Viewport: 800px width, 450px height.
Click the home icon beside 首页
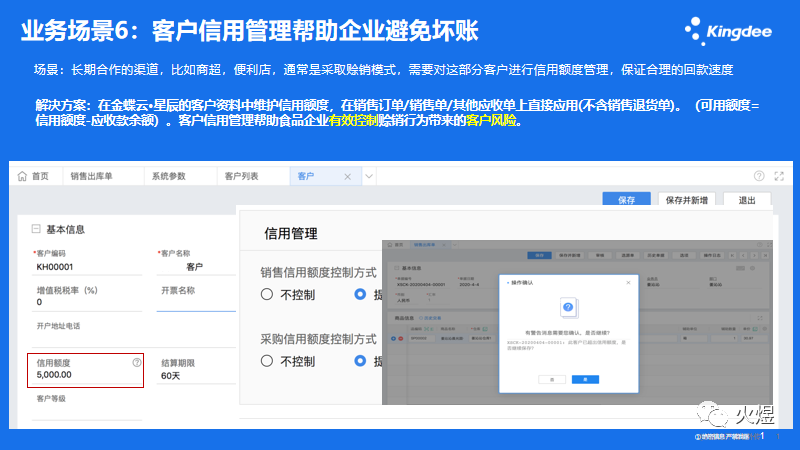(x=22, y=177)
